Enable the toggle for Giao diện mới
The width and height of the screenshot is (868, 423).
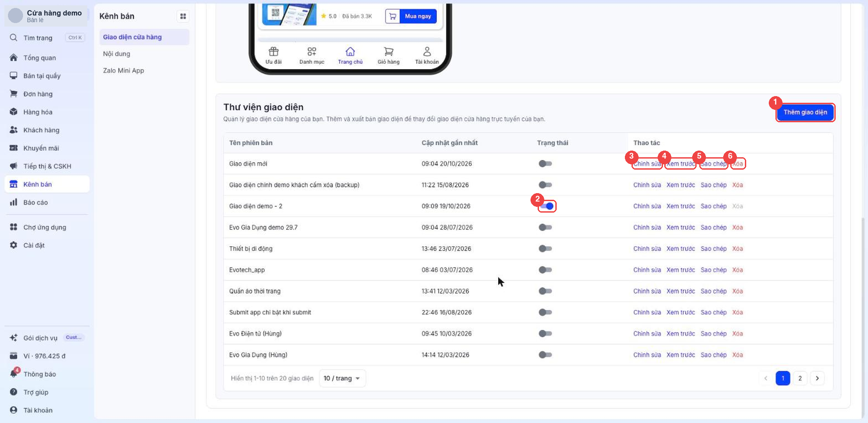545,164
